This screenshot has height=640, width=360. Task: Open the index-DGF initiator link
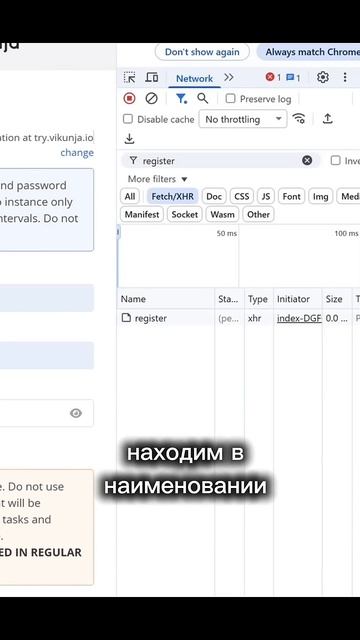299,318
